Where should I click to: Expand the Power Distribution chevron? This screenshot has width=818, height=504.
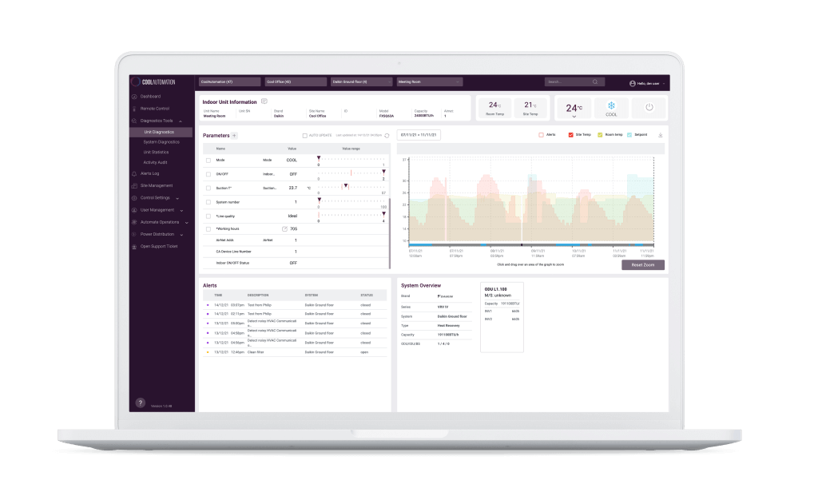click(181, 235)
